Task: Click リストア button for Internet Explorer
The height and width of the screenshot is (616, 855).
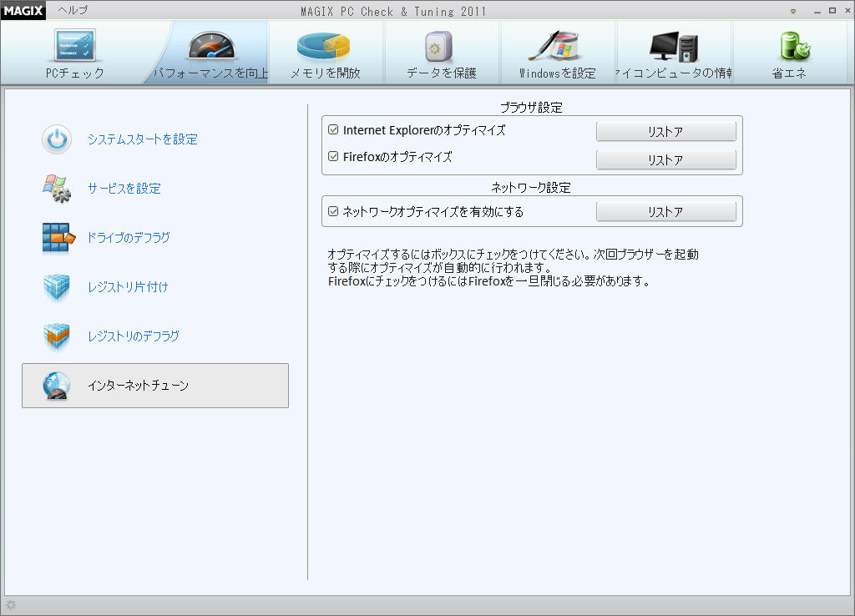Action: click(665, 131)
